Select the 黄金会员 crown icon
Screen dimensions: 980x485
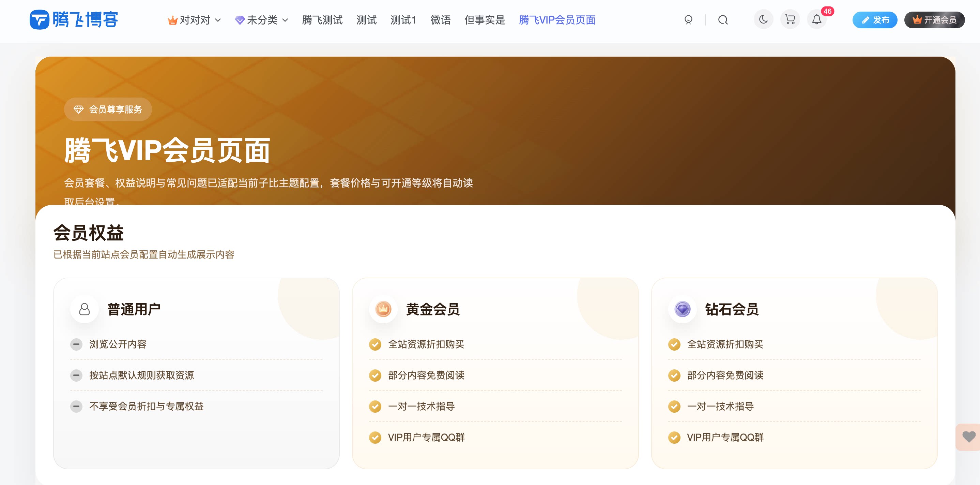383,309
